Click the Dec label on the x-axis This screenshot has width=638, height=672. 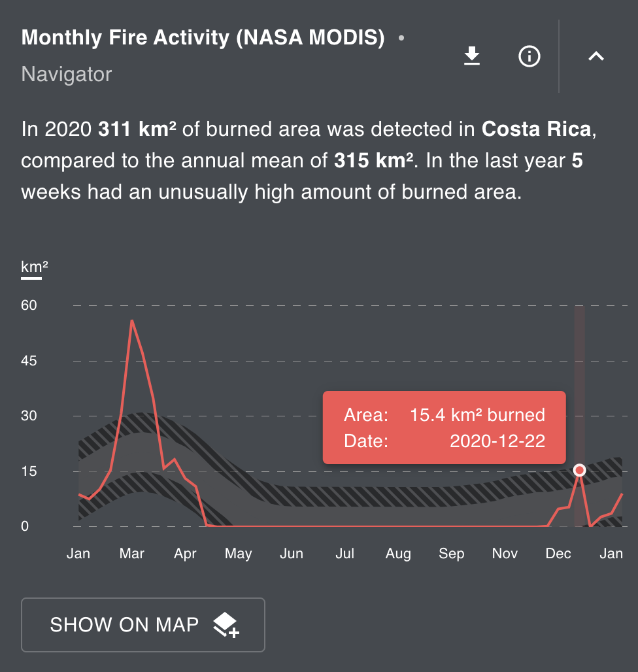pyautogui.click(x=558, y=554)
